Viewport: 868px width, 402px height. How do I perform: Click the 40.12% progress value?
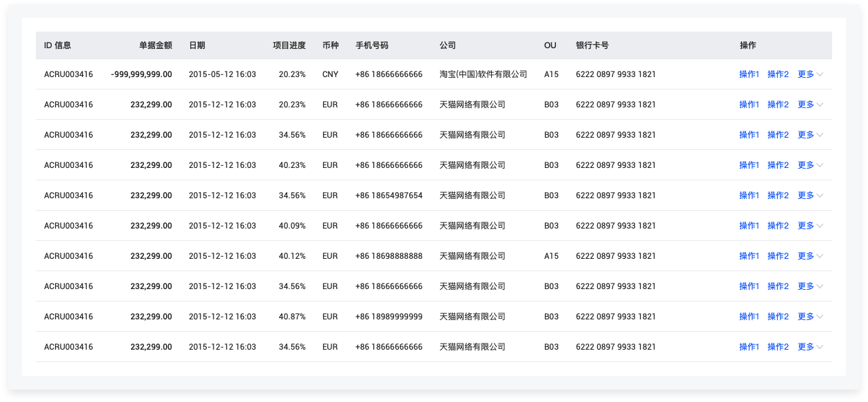tap(292, 256)
